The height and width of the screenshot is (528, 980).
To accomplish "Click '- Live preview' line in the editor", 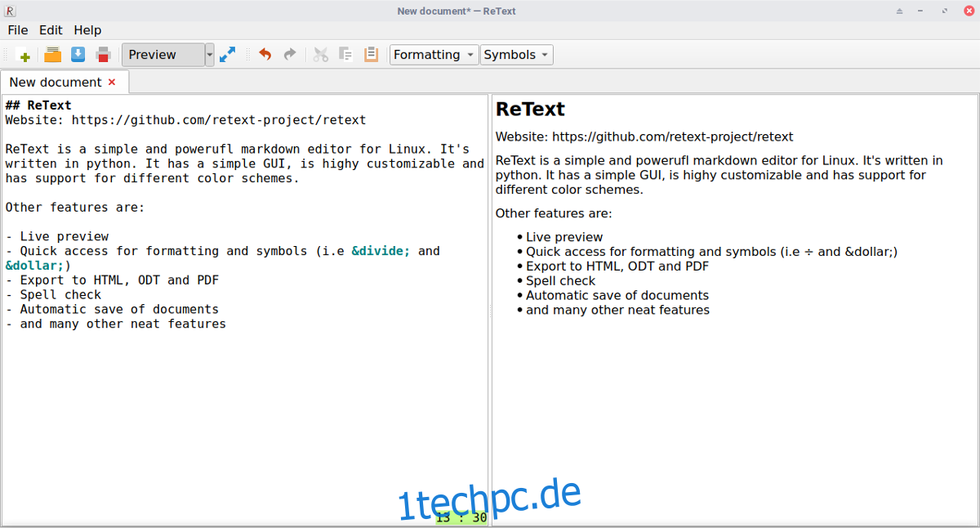I will click(56, 237).
